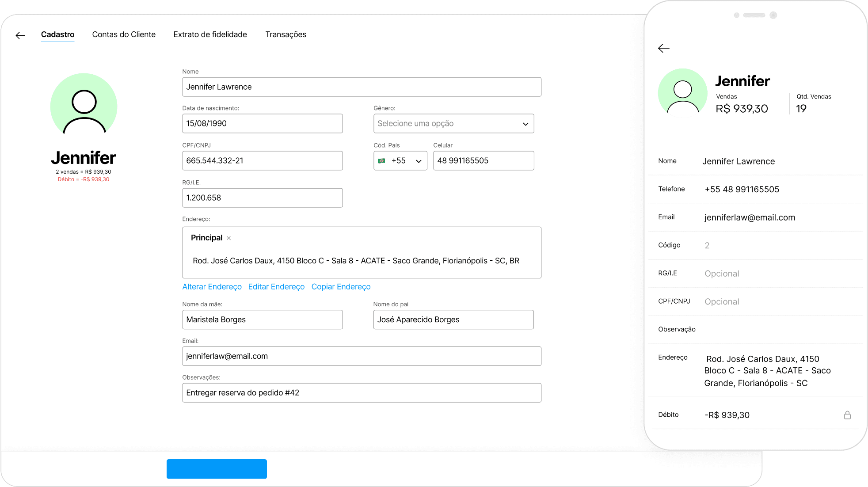Go to the Transações tab

[x=286, y=34]
